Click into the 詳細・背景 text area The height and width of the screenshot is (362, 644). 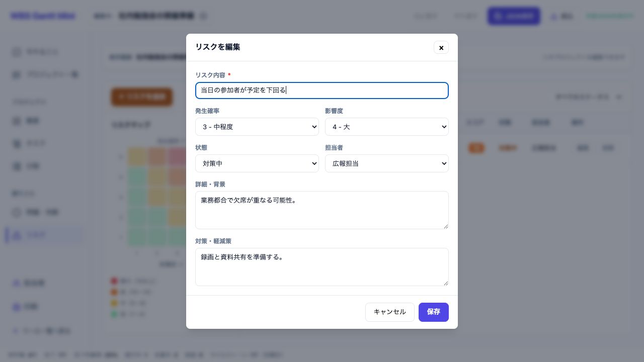[x=322, y=210]
